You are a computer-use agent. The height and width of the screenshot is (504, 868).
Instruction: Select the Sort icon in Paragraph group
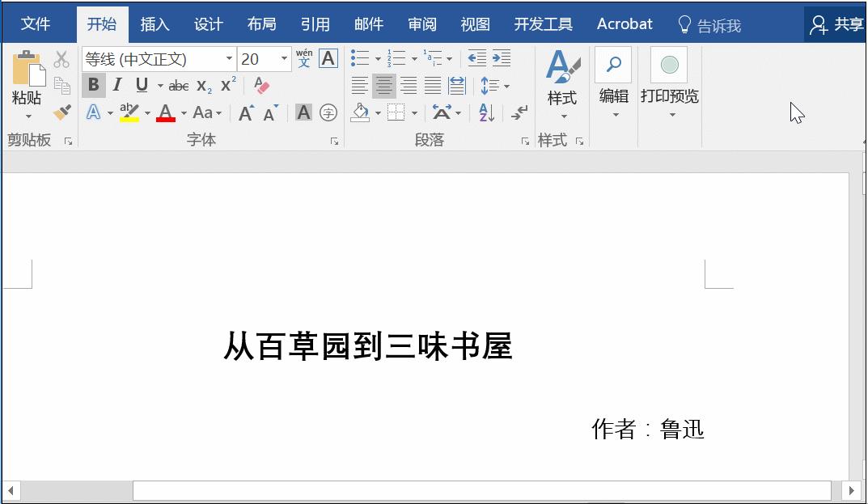[485, 112]
